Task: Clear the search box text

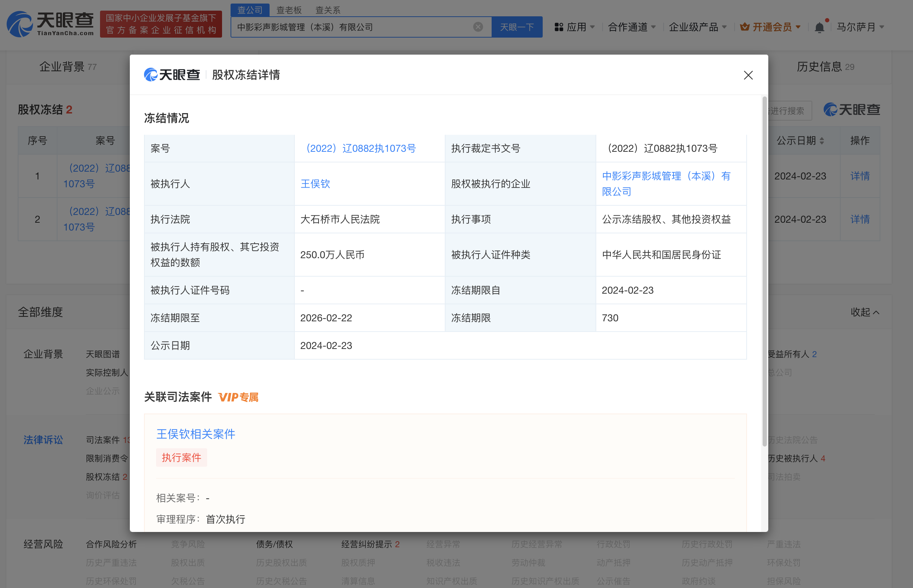Action: pyautogui.click(x=478, y=27)
